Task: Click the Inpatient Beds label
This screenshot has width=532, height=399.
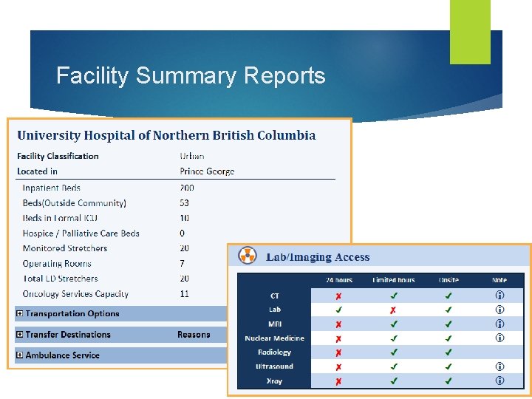Action: (x=52, y=188)
